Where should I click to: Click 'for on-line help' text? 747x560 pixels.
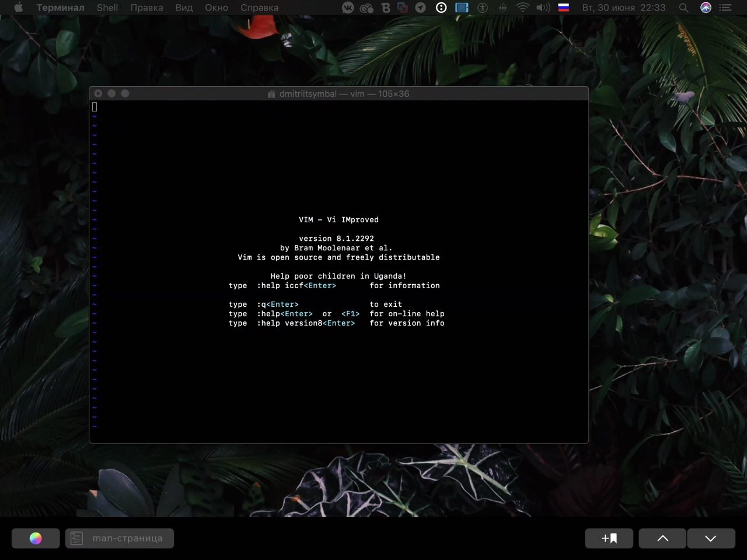(x=407, y=314)
